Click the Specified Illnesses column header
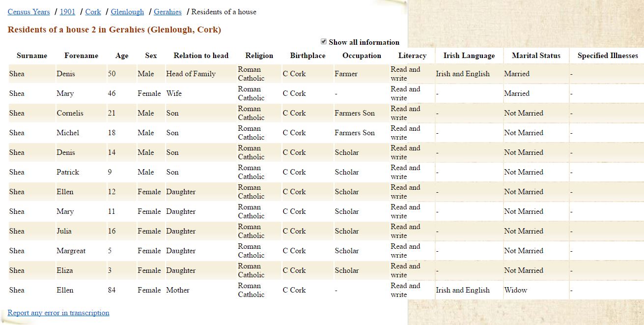Screen dimensions: 644x325 tap(608, 56)
